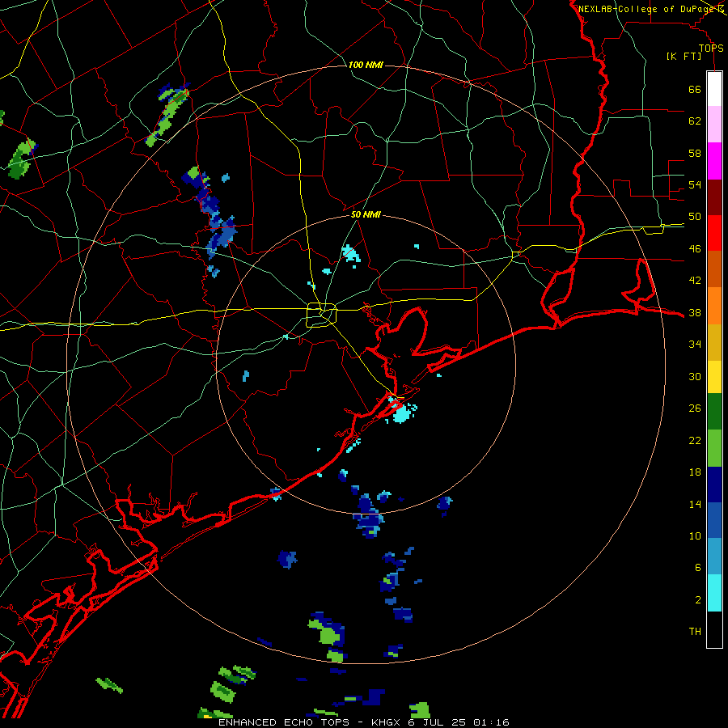
Task: Pick the light blue 6-10 kft swatch
Action: tap(714, 557)
